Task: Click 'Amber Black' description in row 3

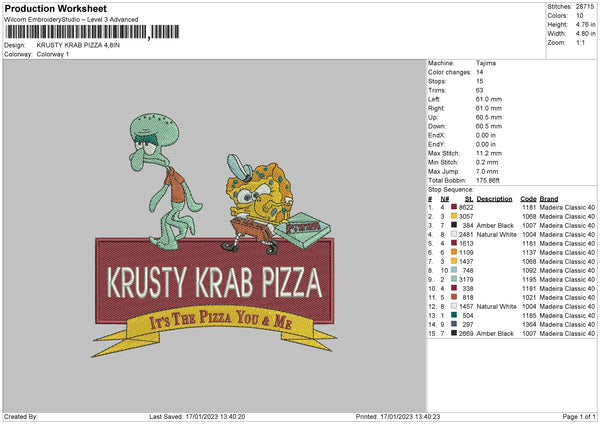Action: (x=495, y=225)
